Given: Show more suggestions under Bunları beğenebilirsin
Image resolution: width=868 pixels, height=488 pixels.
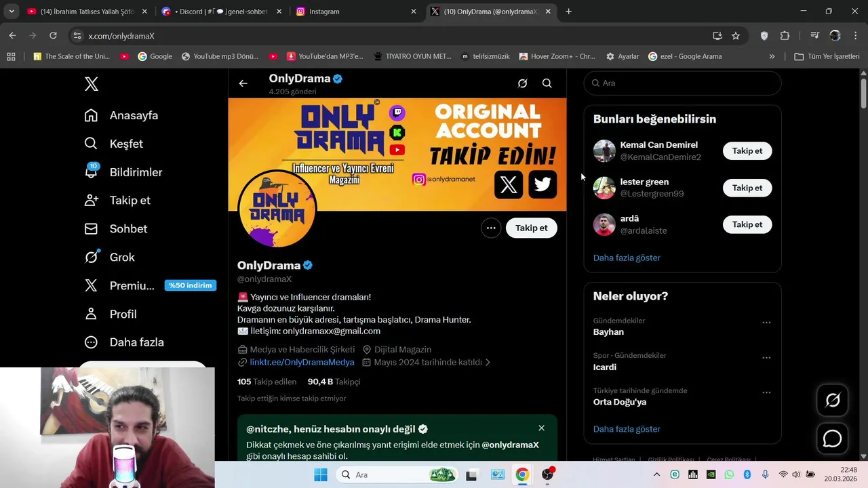Looking at the screenshot, I should tap(627, 258).
